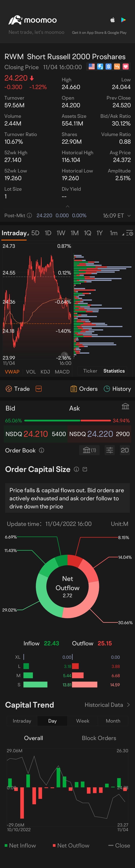Toggle the MACD indicator
This screenshot has width=135, height=868.
(62, 372)
